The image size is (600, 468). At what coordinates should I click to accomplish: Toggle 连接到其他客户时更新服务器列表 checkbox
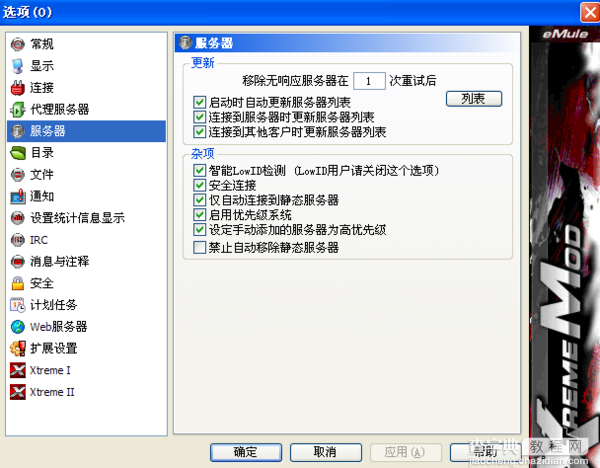click(199, 132)
